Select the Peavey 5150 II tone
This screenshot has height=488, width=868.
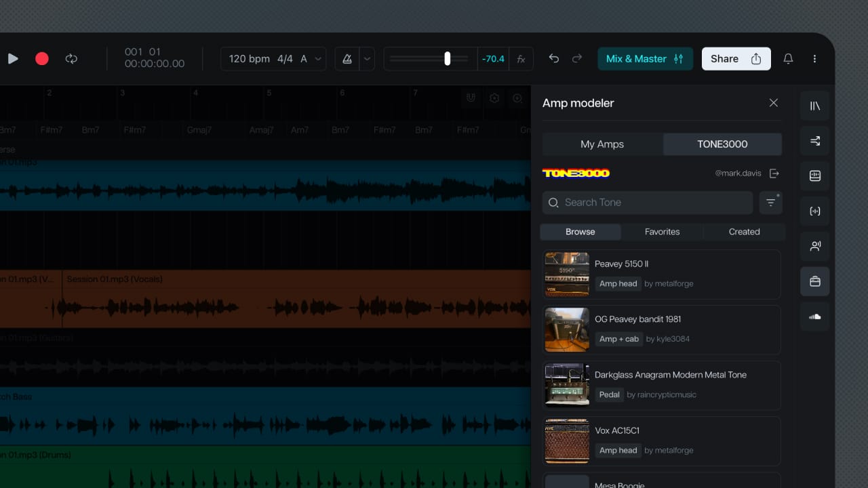point(661,274)
